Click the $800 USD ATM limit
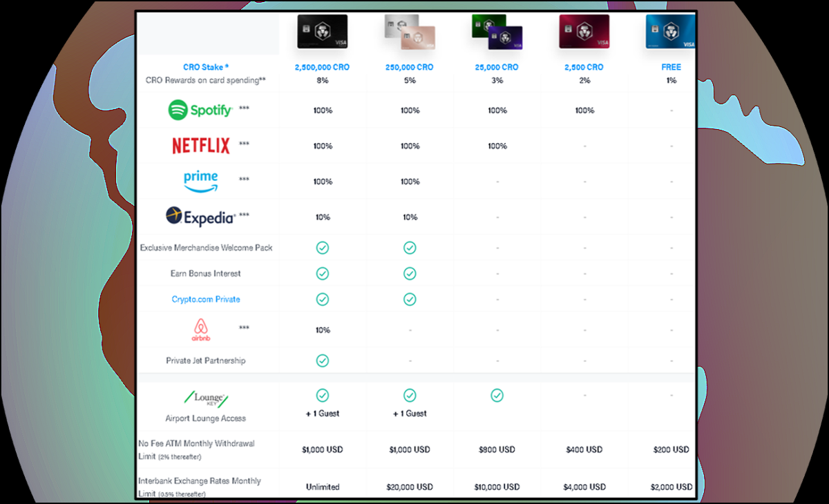This screenshot has width=829, height=504. pyautogui.click(x=497, y=449)
